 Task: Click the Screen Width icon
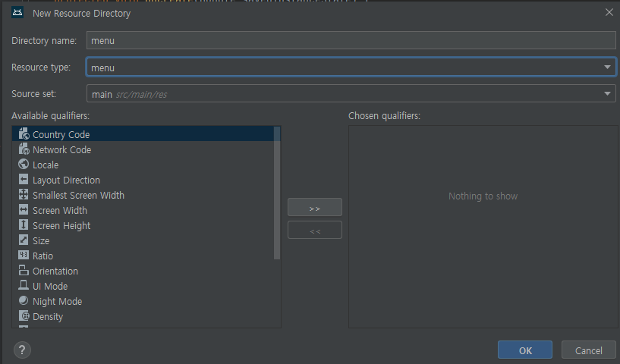(x=24, y=209)
